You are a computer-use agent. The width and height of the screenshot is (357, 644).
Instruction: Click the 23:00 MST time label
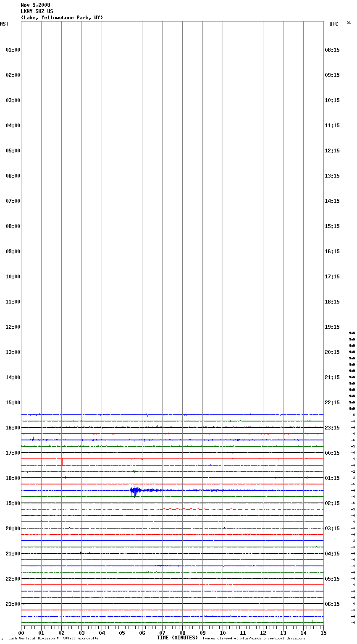(x=13, y=604)
